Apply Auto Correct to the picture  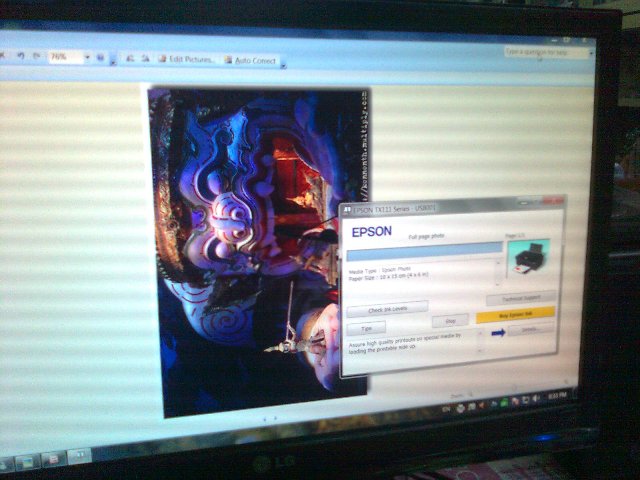[250, 60]
